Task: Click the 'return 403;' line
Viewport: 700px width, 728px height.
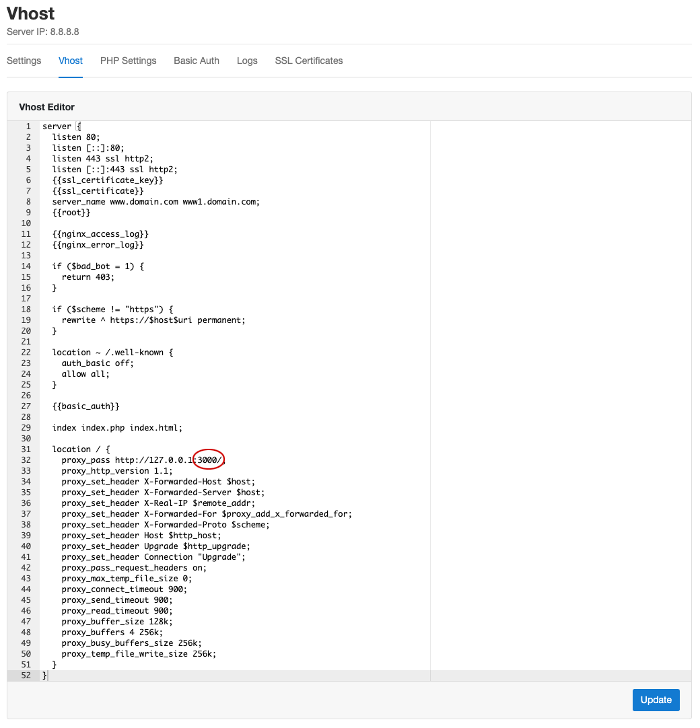Action: click(x=87, y=277)
